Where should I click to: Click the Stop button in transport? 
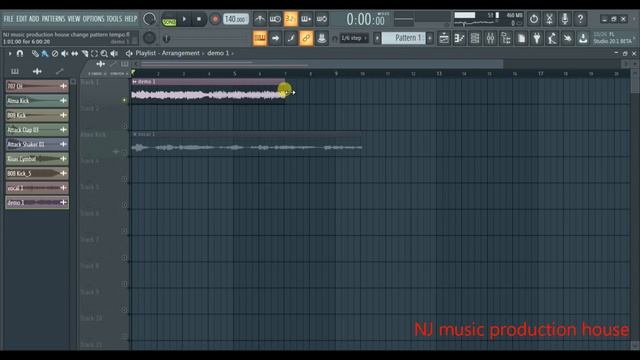click(x=199, y=19)
